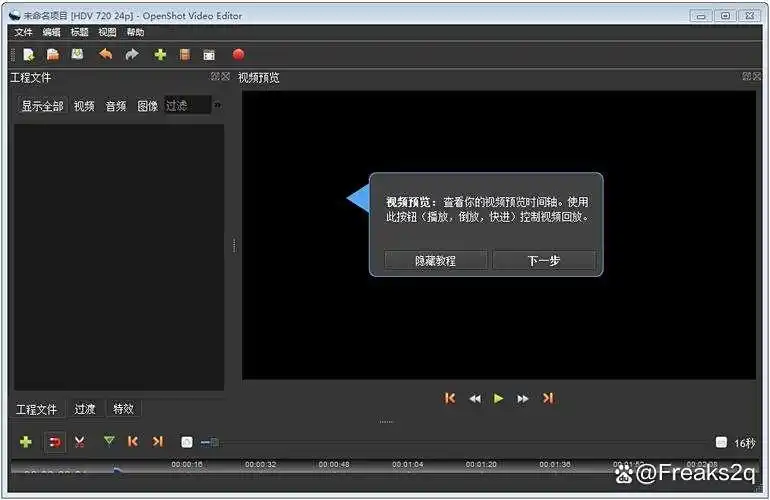Expand the filter options arrow next to 过滤
The width and height of the screenshot is (770, 500).
click(x=218, y=105)
